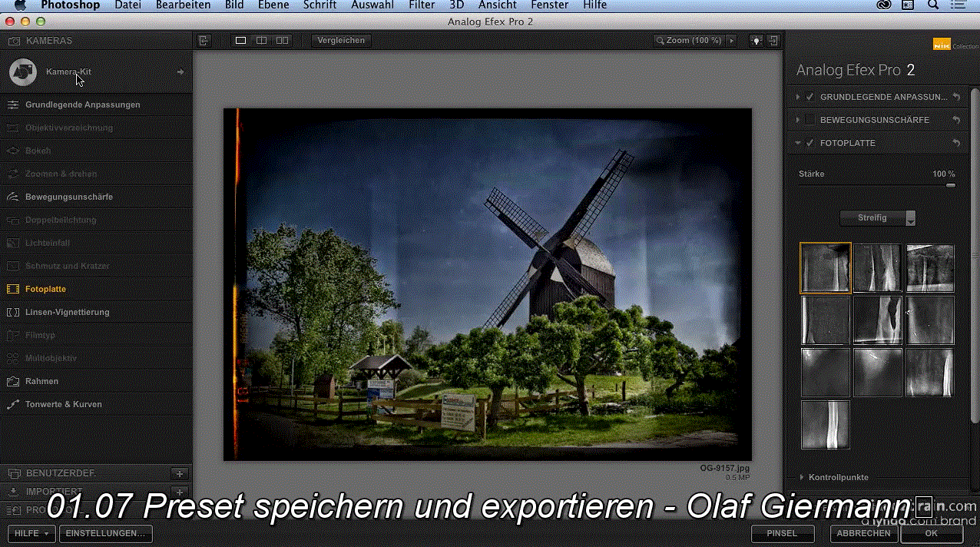Select the third photo plate texture in first row

(930, 268)
